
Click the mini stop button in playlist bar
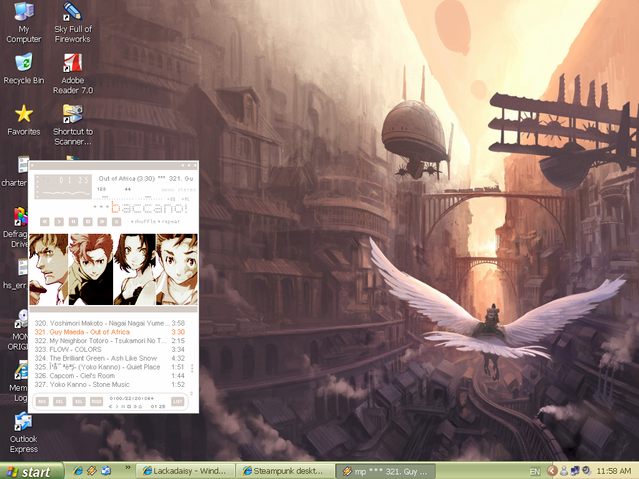[129, 407]
